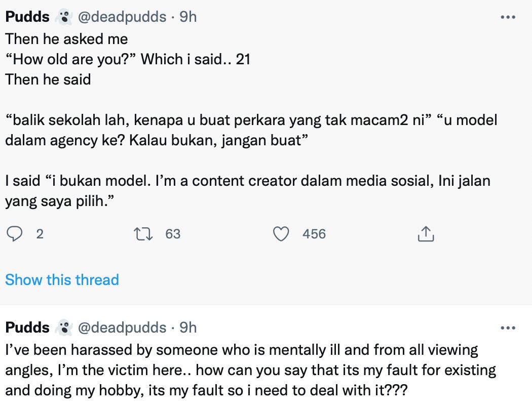Retweet the first Pudds tweet

tap(140, 234)
